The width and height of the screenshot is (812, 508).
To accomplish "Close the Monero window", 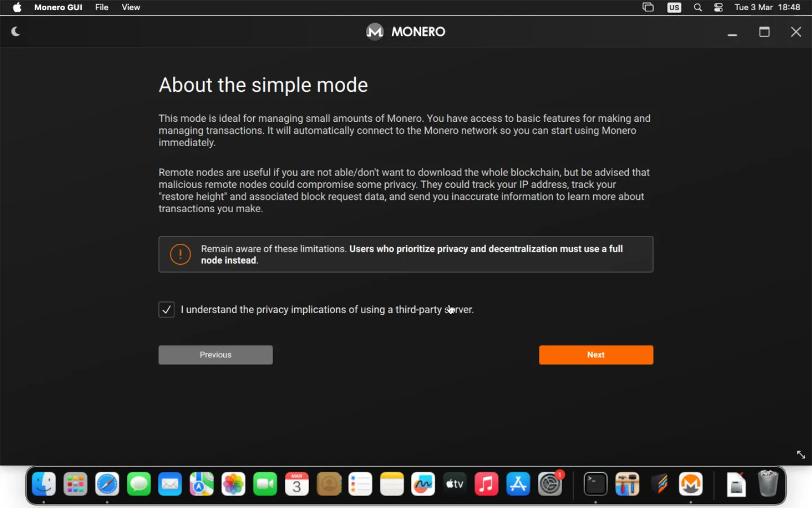I will point(796,32).
